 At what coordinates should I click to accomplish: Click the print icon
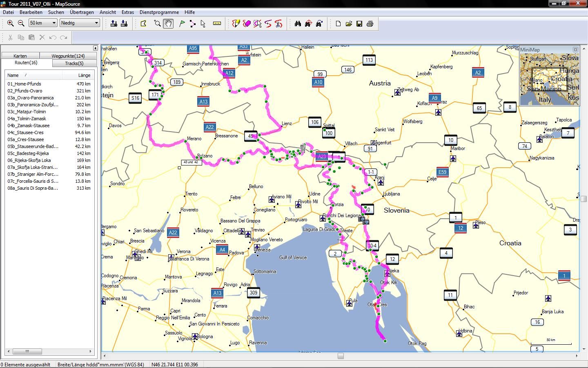(370, 24)
